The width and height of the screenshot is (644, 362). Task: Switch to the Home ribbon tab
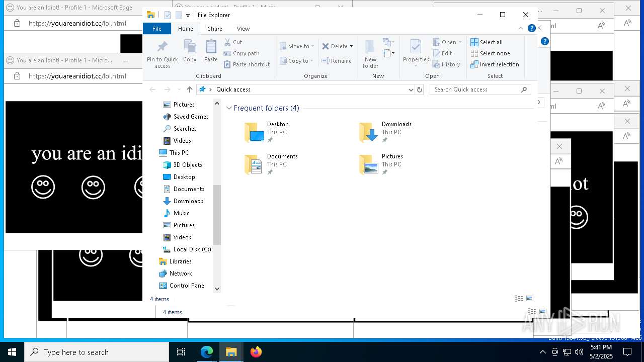(x=185, y=29)
